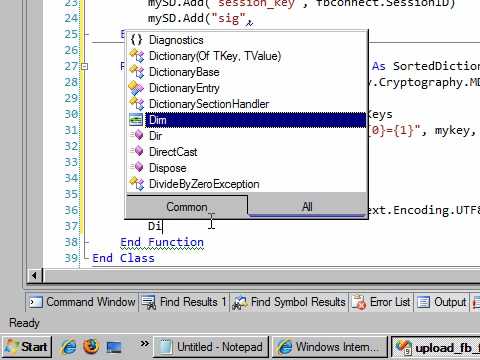The height and width of the screenshot is (360, 480).
Task: Click the Find Results 1 binoculars icon
Action: click(x=149, y=303)
